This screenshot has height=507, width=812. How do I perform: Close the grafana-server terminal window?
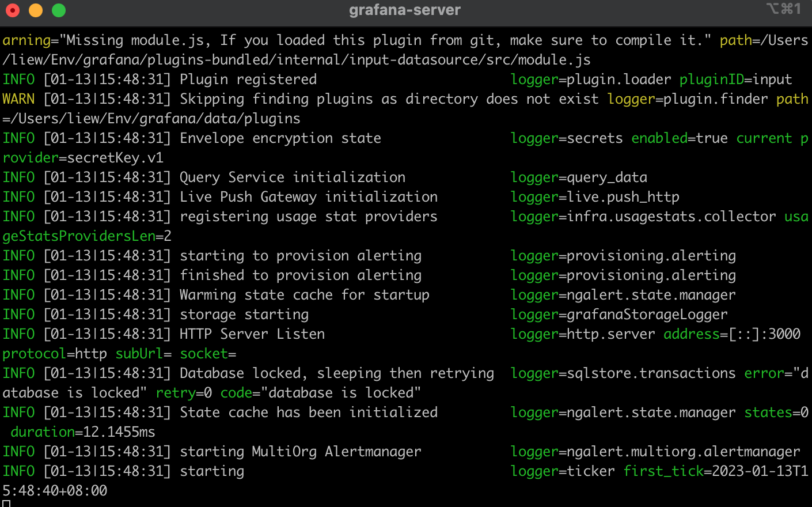[13, 10]
